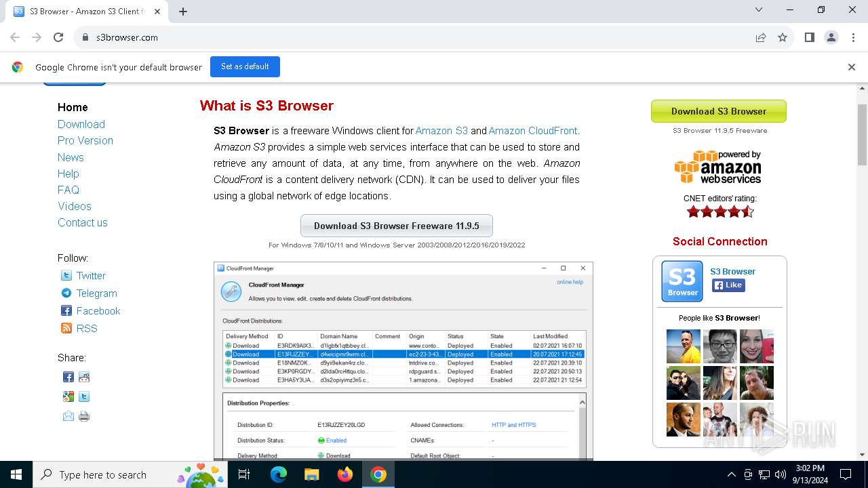Click the Facebook follow icon in Follow list
This screenshot has width=868, height=488.
click(x=66, y=310)
